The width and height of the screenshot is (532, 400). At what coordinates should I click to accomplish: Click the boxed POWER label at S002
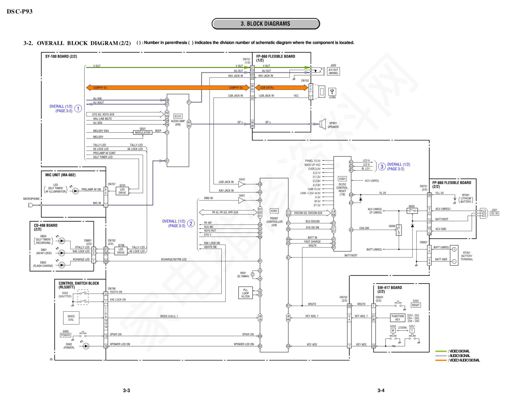[65, 335]
